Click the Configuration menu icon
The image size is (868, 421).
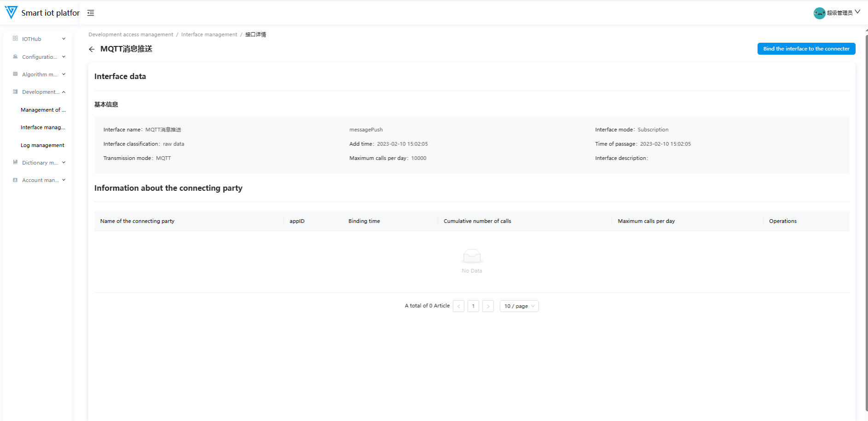click(x=15, y=57)
